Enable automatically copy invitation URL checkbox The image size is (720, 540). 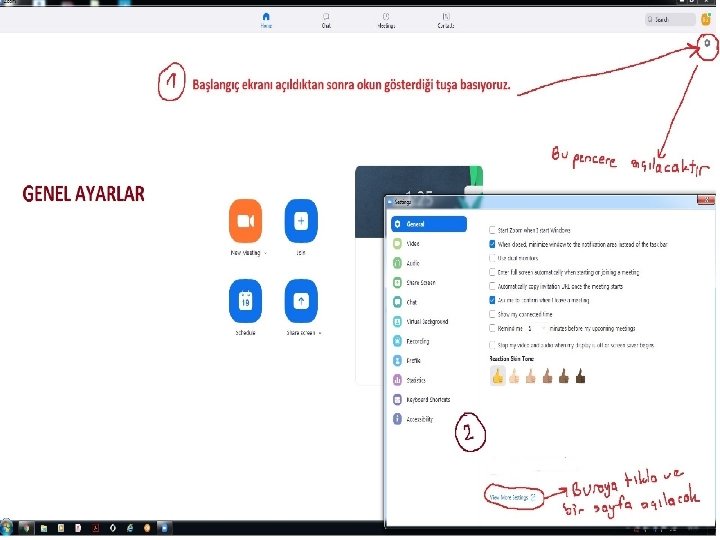pos(492,286)
